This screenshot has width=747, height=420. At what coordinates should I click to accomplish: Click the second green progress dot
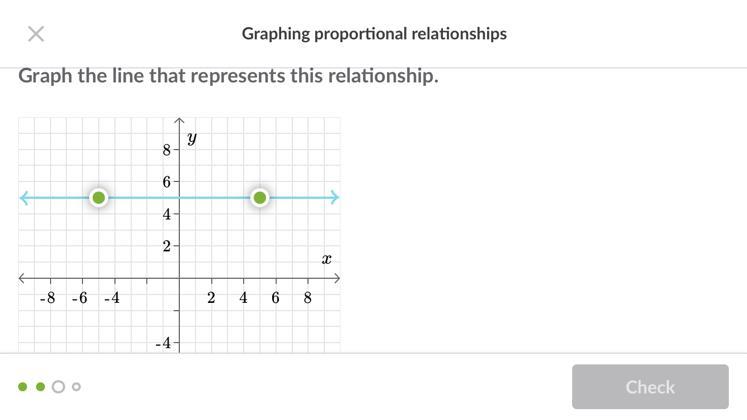pyautogui.click(x=40, y=387)
